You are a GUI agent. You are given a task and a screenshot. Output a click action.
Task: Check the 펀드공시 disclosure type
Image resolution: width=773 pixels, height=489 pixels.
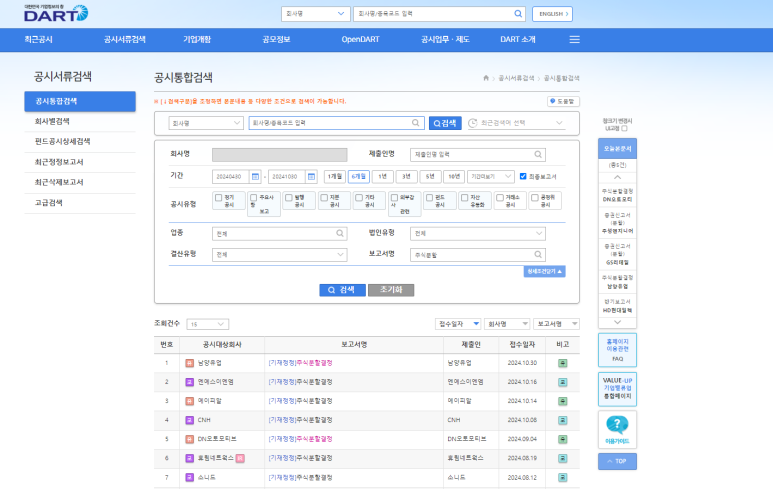click(429, 198)
